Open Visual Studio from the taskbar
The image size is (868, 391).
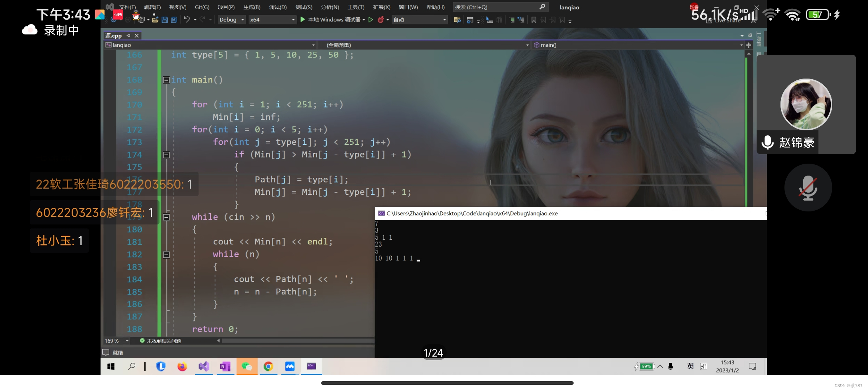[x=204, y=366]
